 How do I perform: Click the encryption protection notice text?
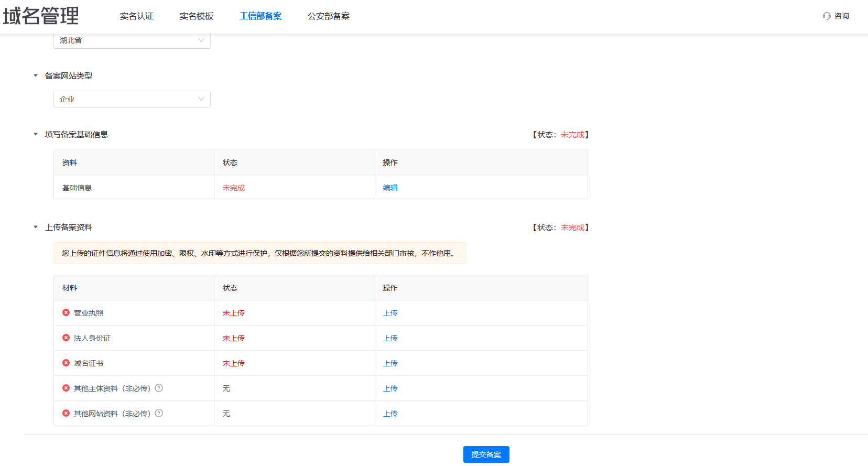259,253
